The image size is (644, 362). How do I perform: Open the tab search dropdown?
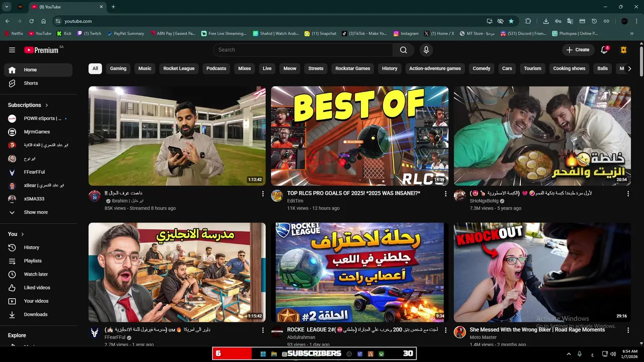pyautogui.click(x=7, y=7)
